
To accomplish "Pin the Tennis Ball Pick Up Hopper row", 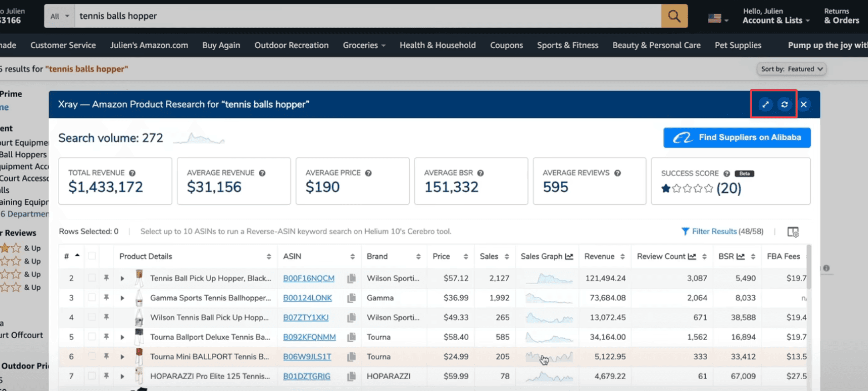I will tap(106, 278).
